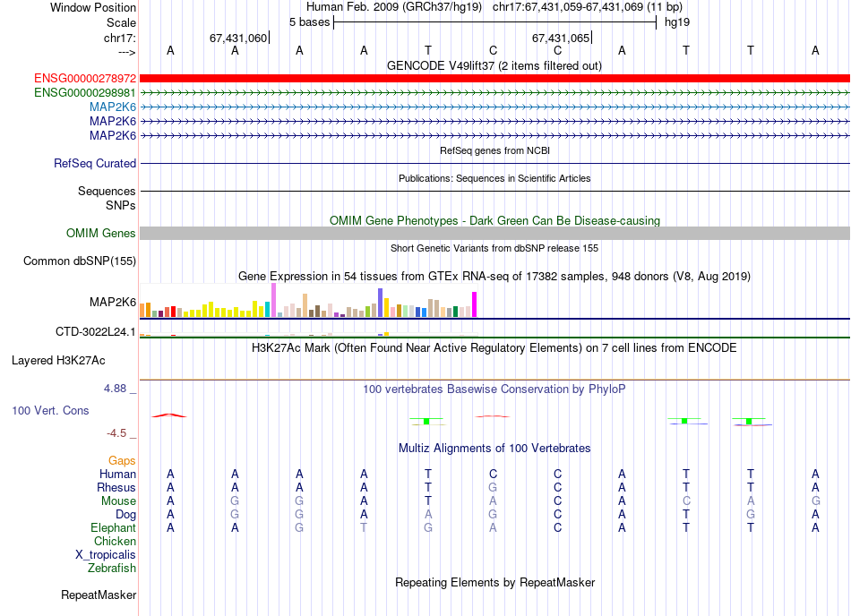Click the RepeatMasker track label

click(x=99, y=595)
